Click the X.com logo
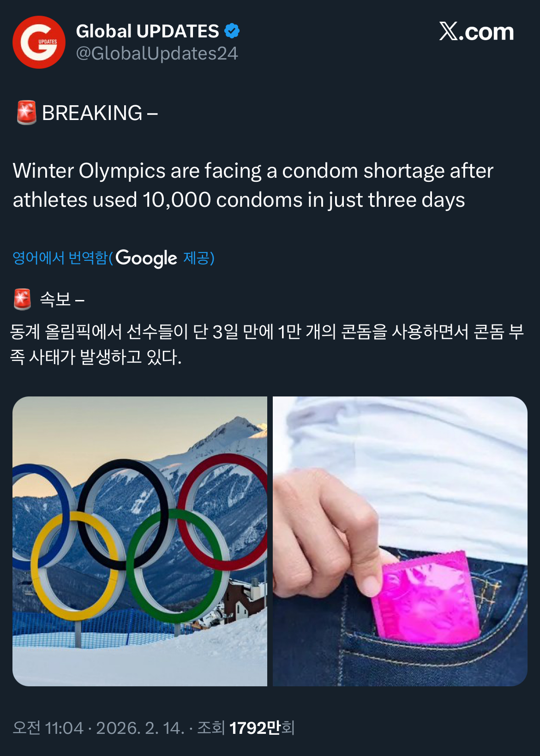The height and width of the screenshot is (756, 540). (x=476, y=31)
